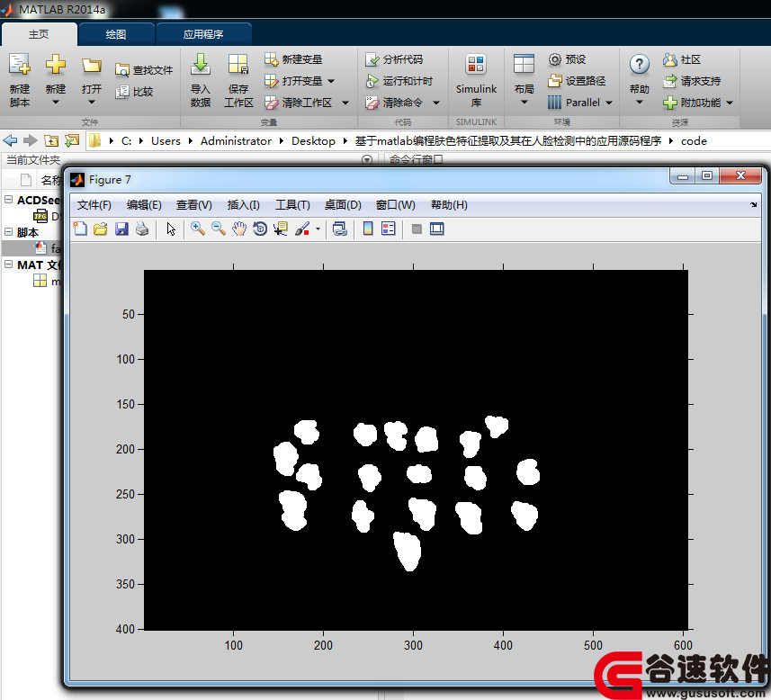This screenshot has width=771, height=700.
Task: Click Set Path (设置路径) button
Action: (577, 81)
